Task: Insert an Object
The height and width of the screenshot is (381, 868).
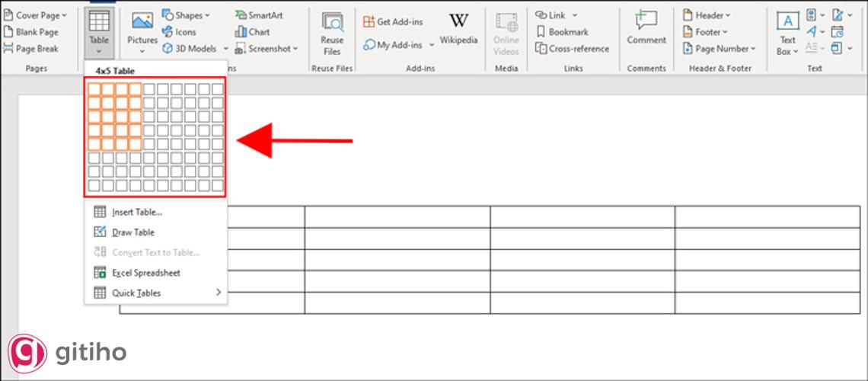Action: pyautogui.click(x=841, y=48)
